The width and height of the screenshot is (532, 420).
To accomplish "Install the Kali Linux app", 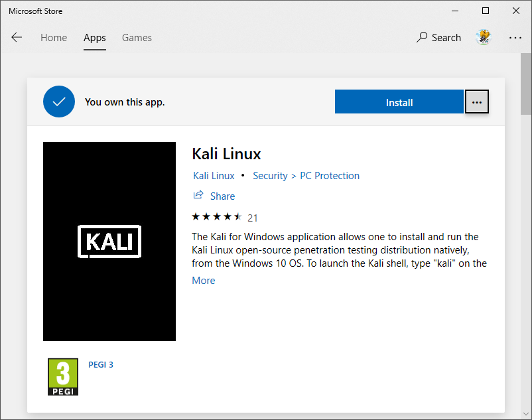I will [399, 102].
